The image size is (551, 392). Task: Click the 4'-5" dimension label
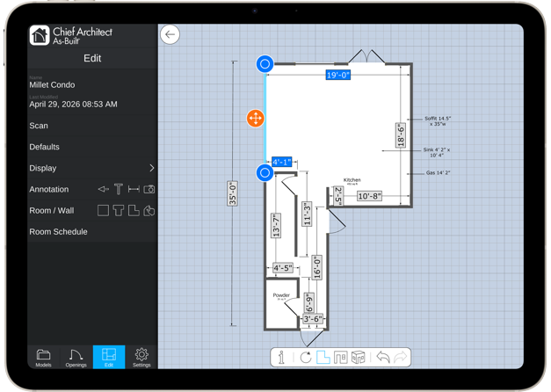(x=283, y=268)
